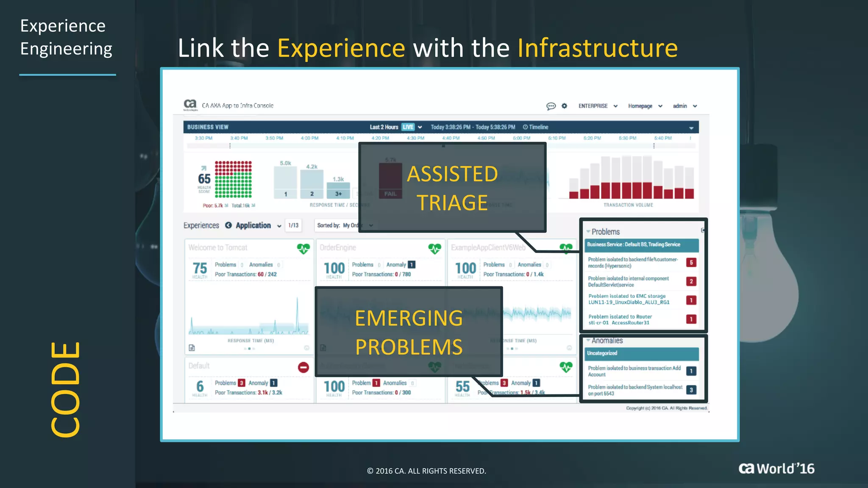This screenshot has width=868, height=488.
Task: Open settings gear in console header
Action: tap(564, 106)
